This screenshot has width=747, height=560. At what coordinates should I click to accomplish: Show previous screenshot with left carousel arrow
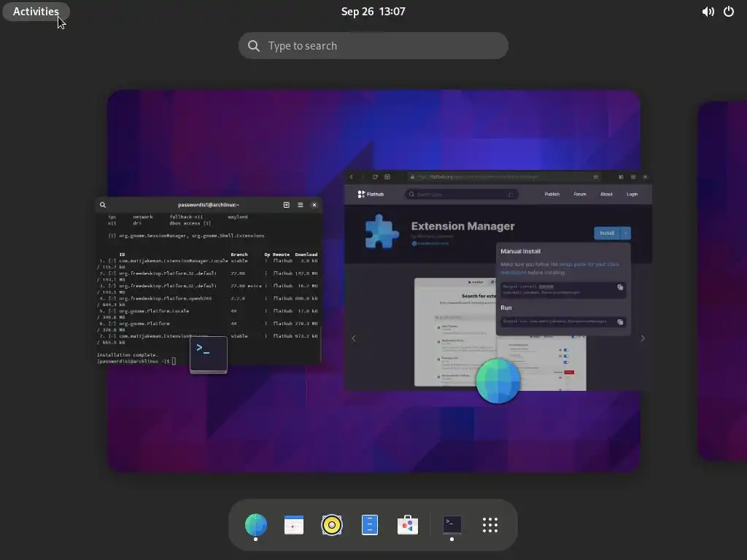(x=354, y=338)
